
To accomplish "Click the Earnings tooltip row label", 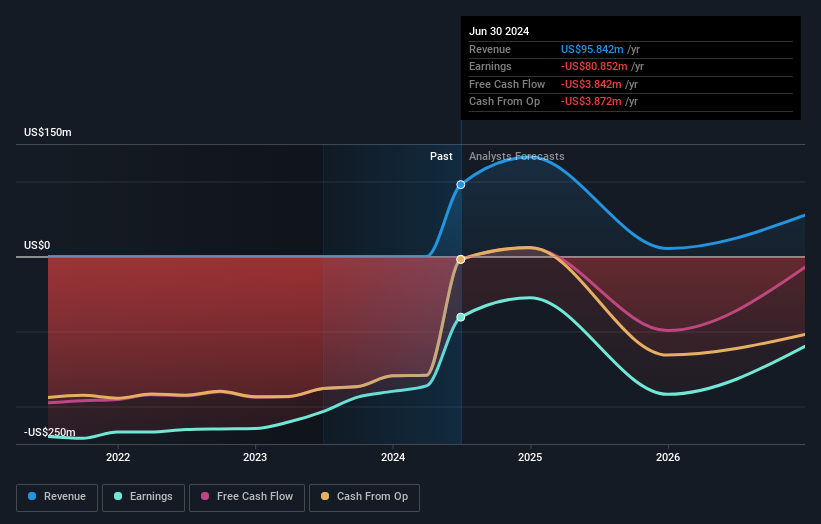I will 490,66.
